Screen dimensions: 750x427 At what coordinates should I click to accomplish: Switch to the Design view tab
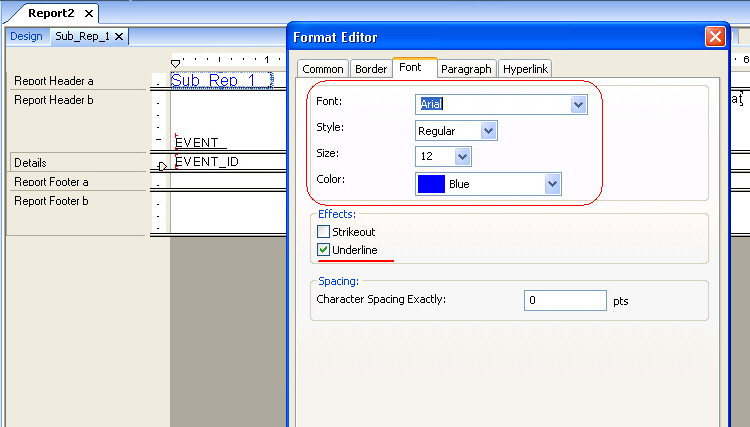(x=26, y=36)
